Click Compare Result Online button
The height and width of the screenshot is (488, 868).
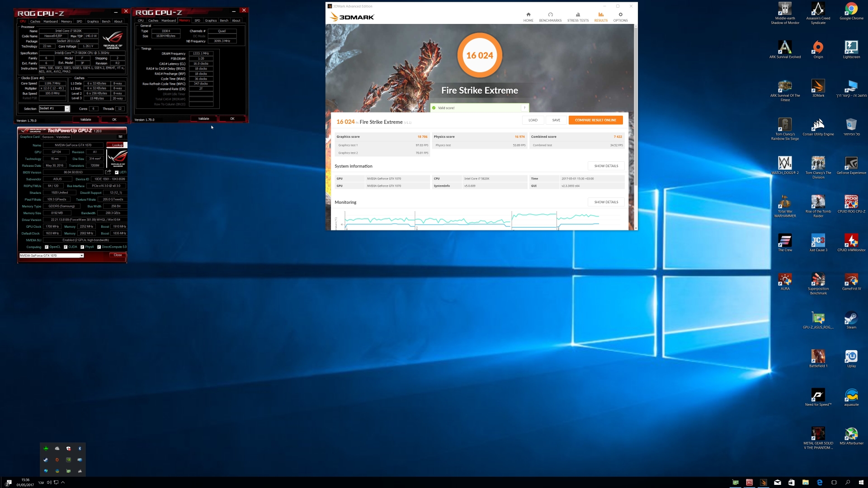tap(595, 120)
